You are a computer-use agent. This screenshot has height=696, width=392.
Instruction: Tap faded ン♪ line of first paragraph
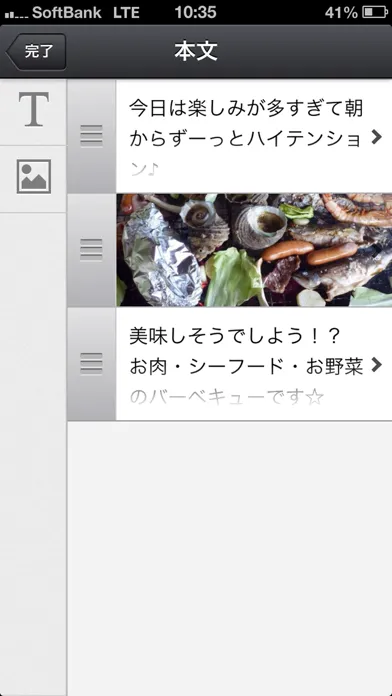point(145,169)
